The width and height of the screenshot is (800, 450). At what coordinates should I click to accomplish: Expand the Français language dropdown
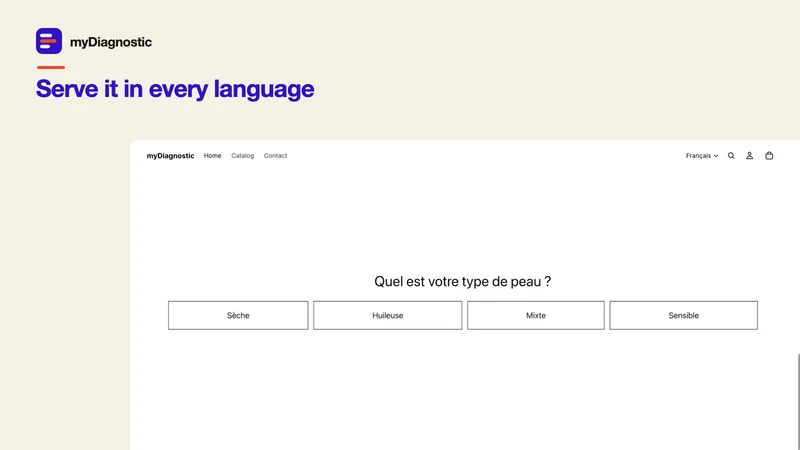click(702, 156)
